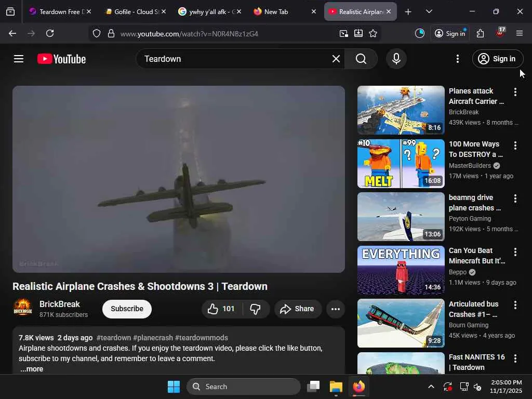This screenshot has width=532, height=399.
Task: Click Firefox toolbar Sign in button
Action: 450,33
